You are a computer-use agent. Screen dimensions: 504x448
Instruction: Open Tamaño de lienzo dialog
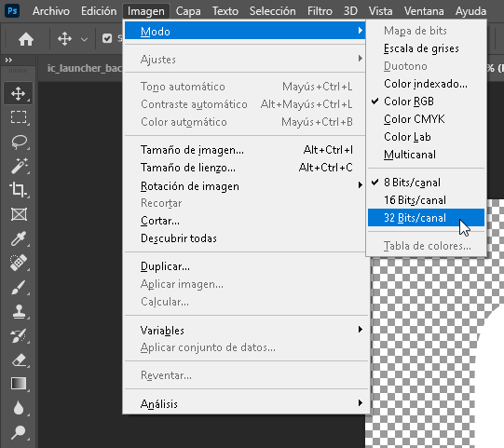[245, 168]
